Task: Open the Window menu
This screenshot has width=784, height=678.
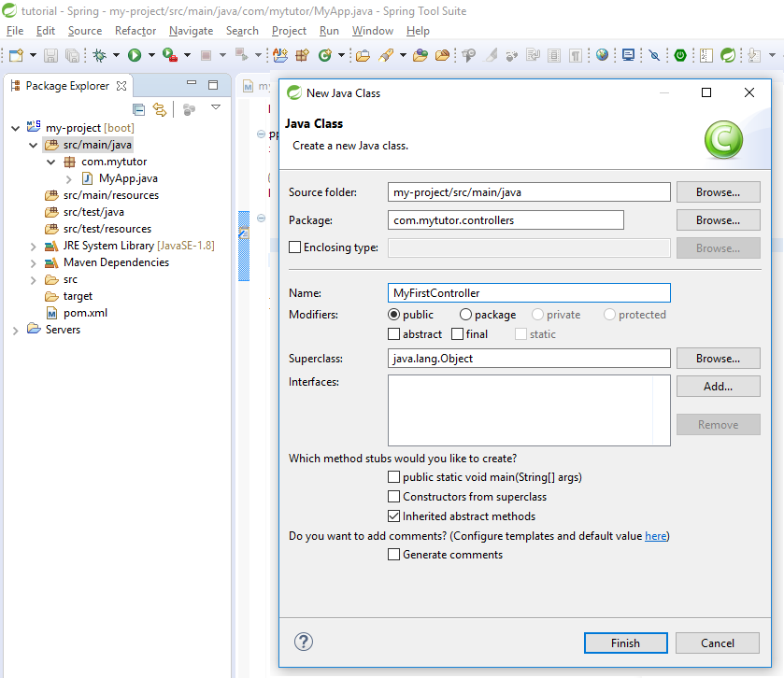Action: point(373,31)
